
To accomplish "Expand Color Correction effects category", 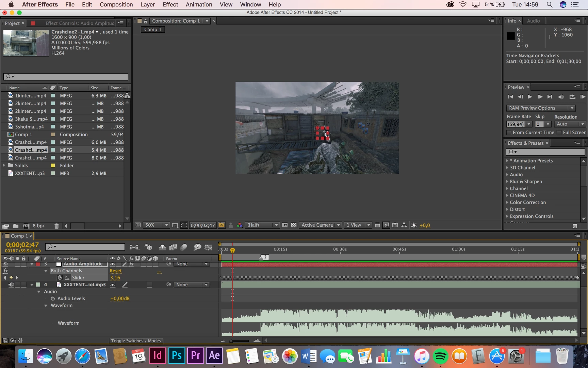I will click(507, 202).
